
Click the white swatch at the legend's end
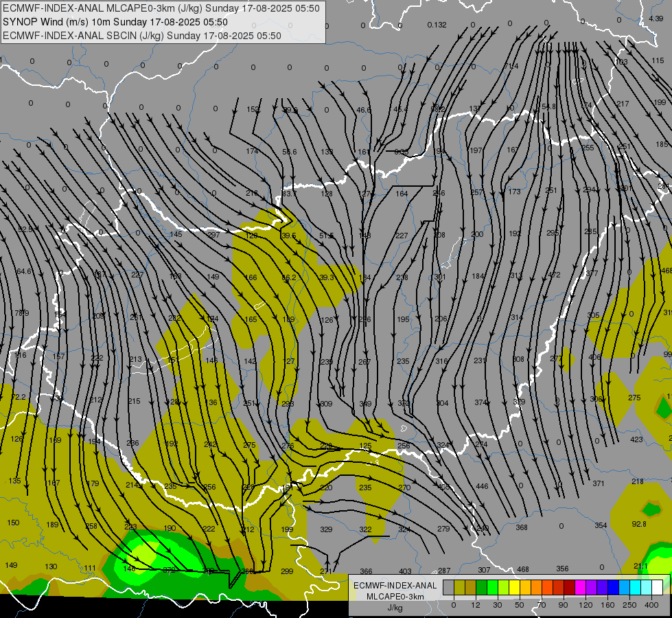coord(657,587)
